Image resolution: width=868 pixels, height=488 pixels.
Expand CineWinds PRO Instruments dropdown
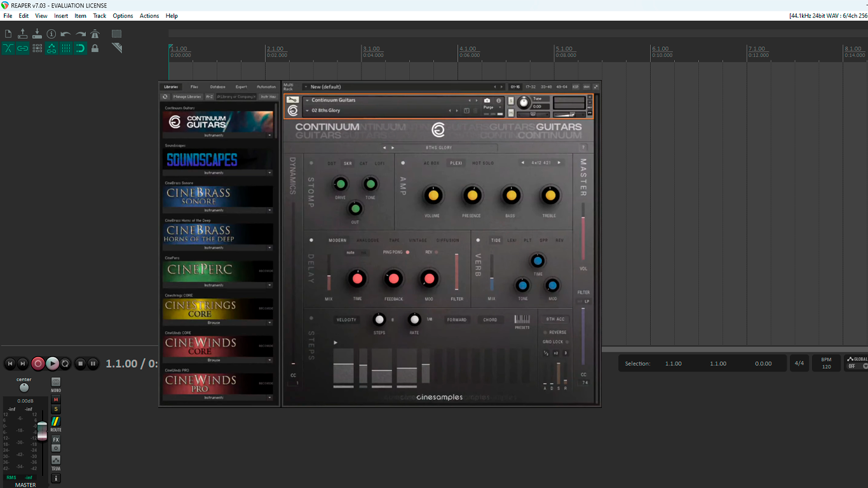click(269, 398)
